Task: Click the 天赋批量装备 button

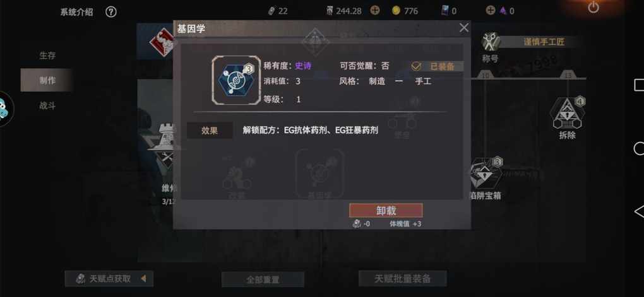Action: [403, 279]
